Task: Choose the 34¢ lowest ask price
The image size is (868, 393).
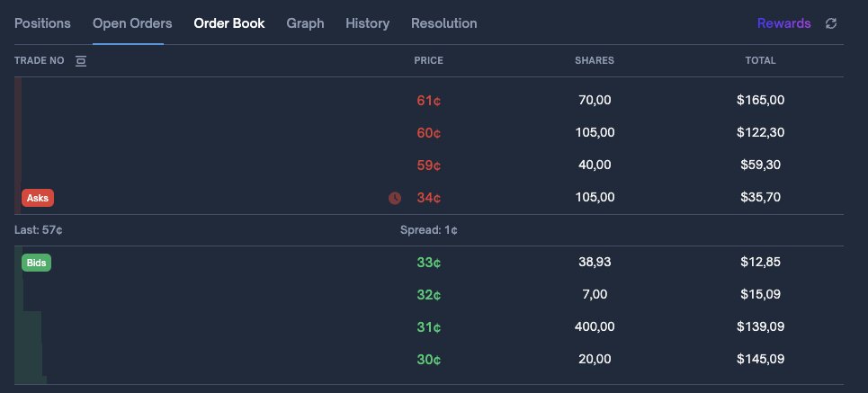Action: [x=428, y=198]
